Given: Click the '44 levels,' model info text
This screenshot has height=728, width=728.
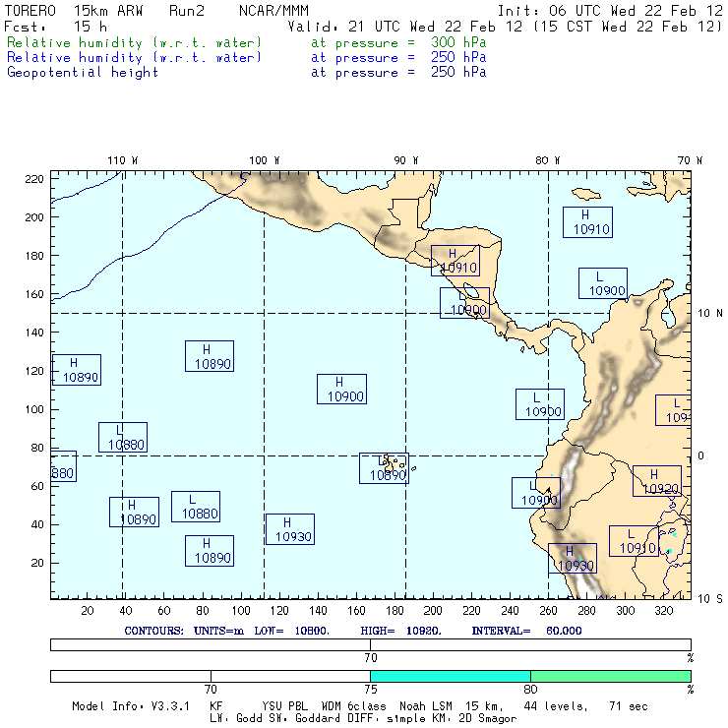Looking at the screenshot, I should 556,706.
